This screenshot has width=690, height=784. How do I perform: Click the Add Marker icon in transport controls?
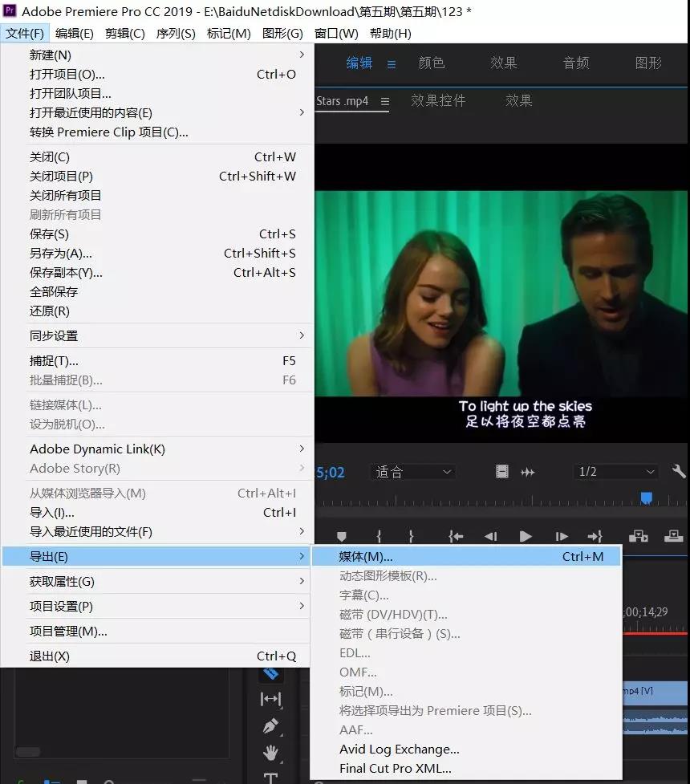coord(342,537)
